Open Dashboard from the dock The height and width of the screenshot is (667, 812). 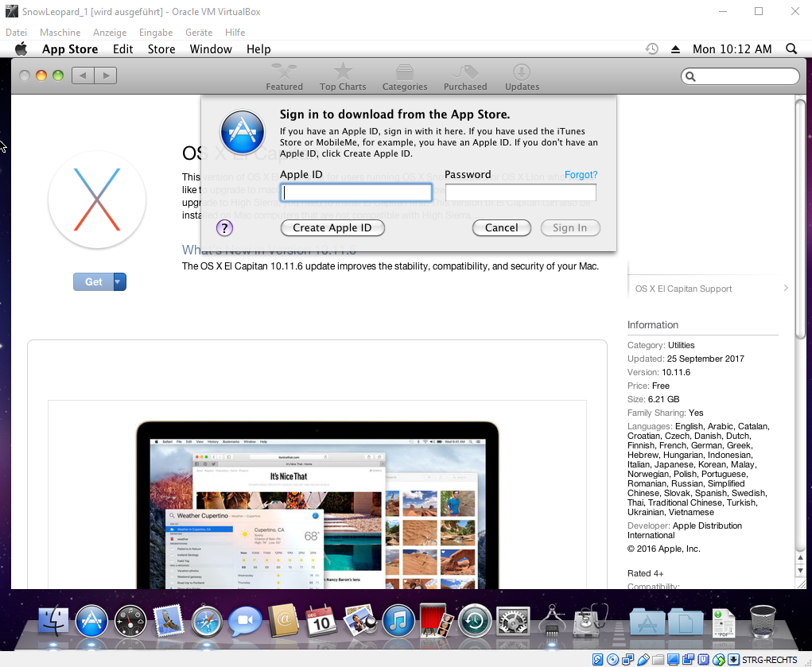click(130, 620)
